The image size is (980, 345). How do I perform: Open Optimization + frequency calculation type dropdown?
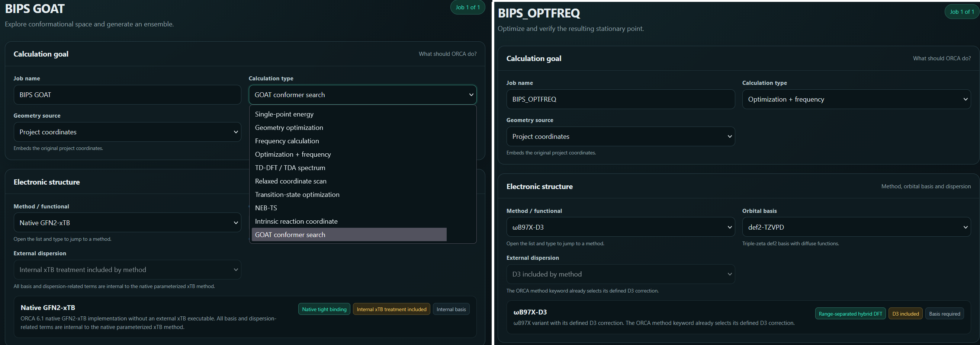(856, 99)
